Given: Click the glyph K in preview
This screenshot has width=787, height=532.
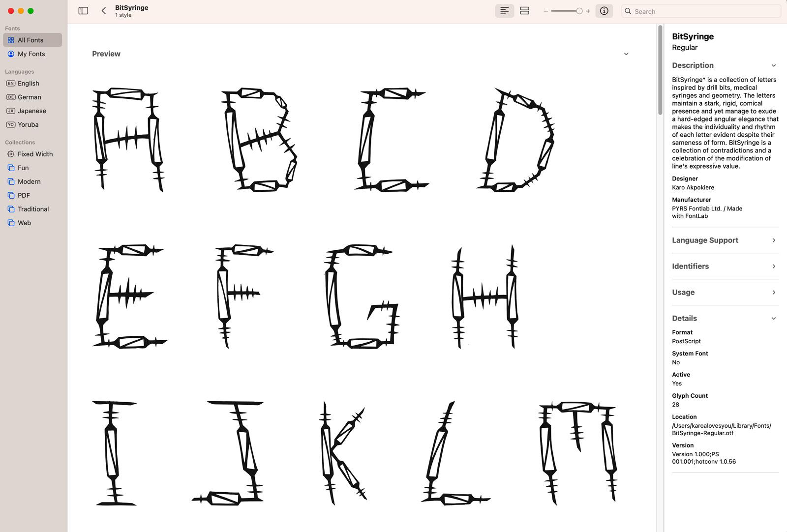Looking at the screenshot, I should pos(343,453).
